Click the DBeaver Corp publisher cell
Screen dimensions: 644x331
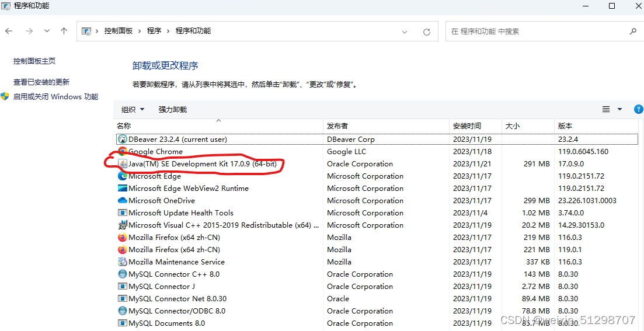[x=351, y=139]
